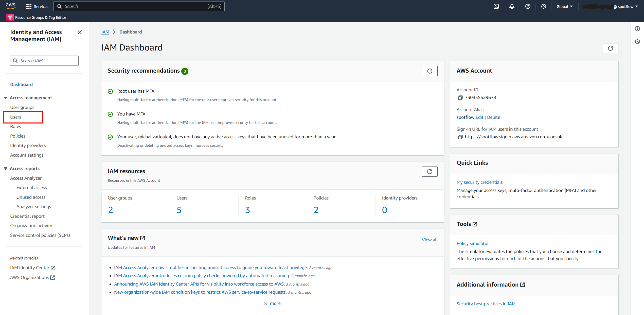
Task: Click the green zero recommendations badge
Action: pos(185,71)
